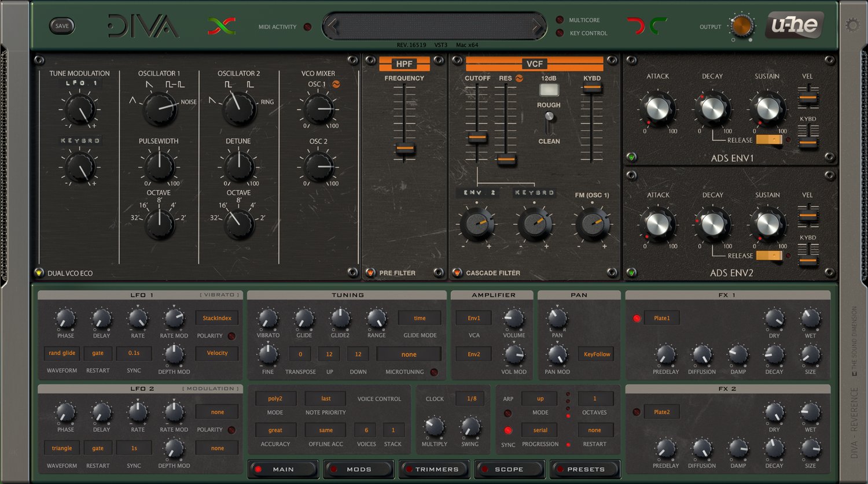Screen dimensions: 868x484
Task: Click the CASCADE FILTER module selector triangle
Action: pos(457,273)
